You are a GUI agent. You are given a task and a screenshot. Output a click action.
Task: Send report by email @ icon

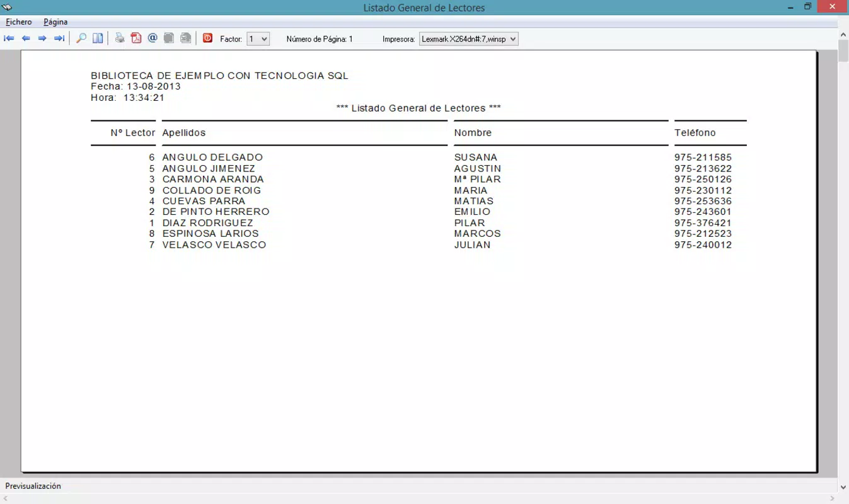pos(153,38)
